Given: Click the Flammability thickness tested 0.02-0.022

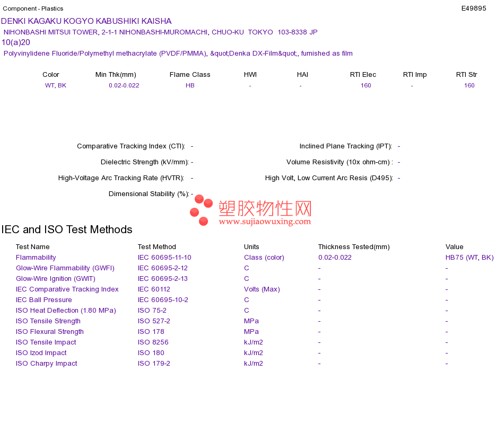Looking at the screenshot, I should [335, 258].
